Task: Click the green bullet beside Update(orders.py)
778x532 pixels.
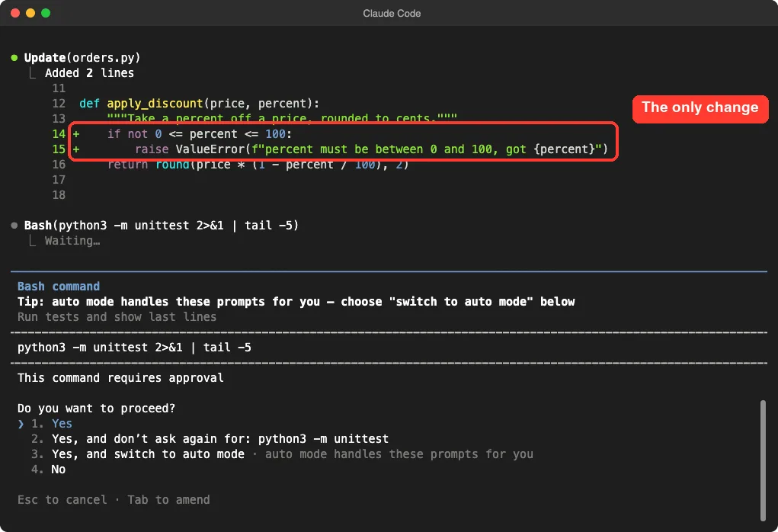Action: click(x=14, y=58)
